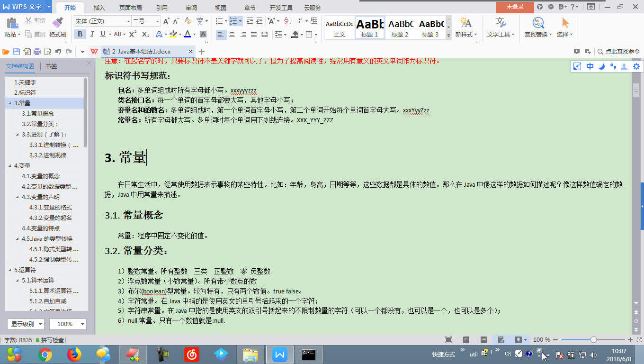Click the character shading icon

click(203, 34)
